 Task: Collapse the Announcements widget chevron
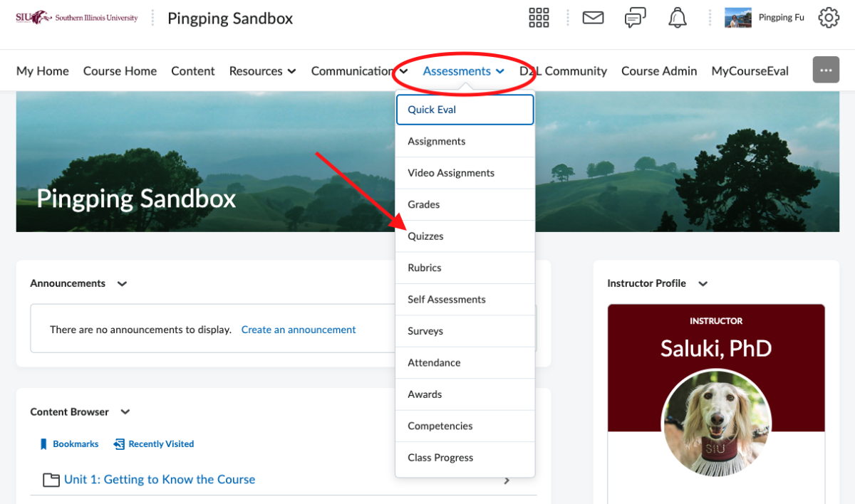pyautogui.click(x=121, y=283)
